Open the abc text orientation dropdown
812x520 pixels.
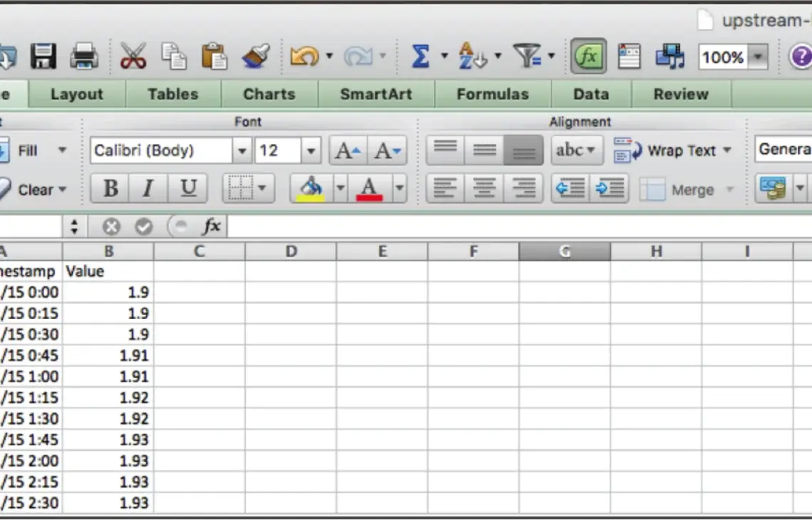coord(577,150)
